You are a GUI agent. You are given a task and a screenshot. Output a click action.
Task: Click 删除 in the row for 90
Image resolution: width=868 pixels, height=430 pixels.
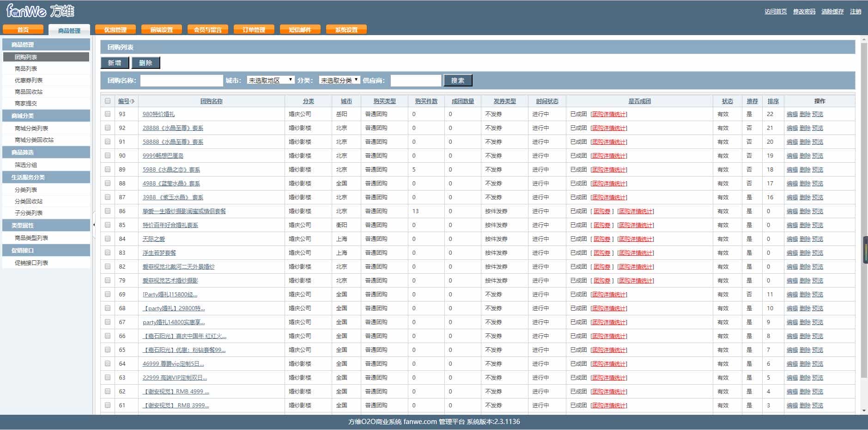click(805, 155)
